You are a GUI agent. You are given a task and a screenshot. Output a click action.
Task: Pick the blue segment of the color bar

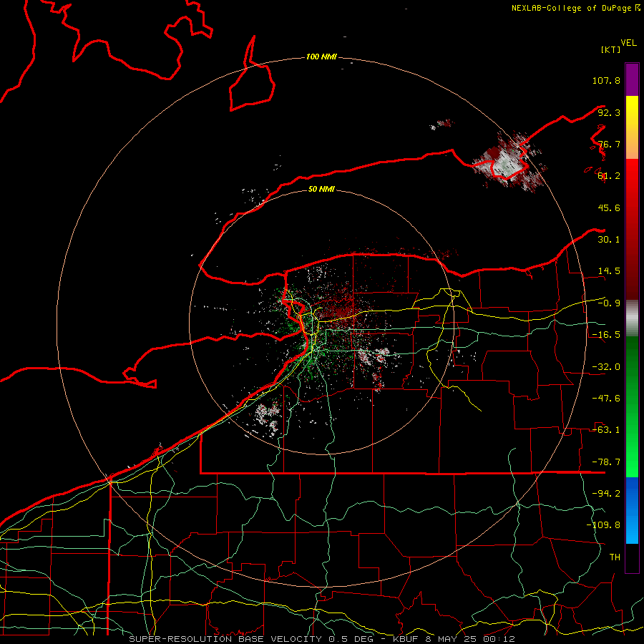(632, 510)
